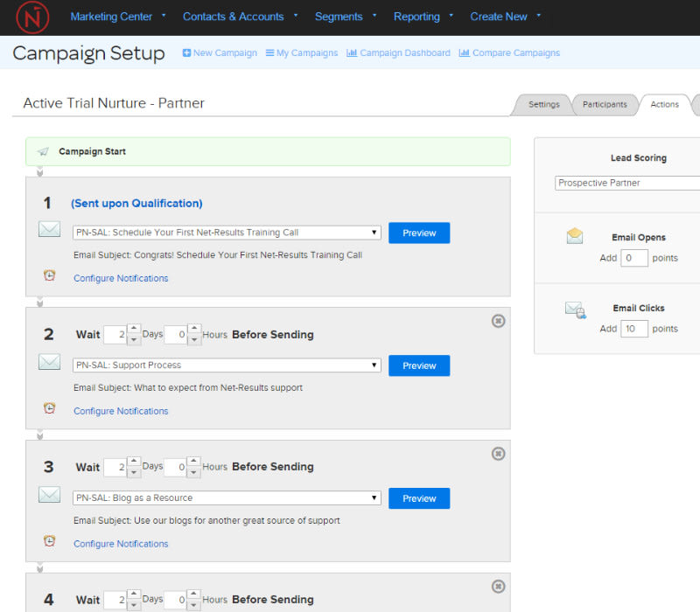Click the Email Opens envelope icon
This screenshot has height=612, width=700.
[575, 235]
